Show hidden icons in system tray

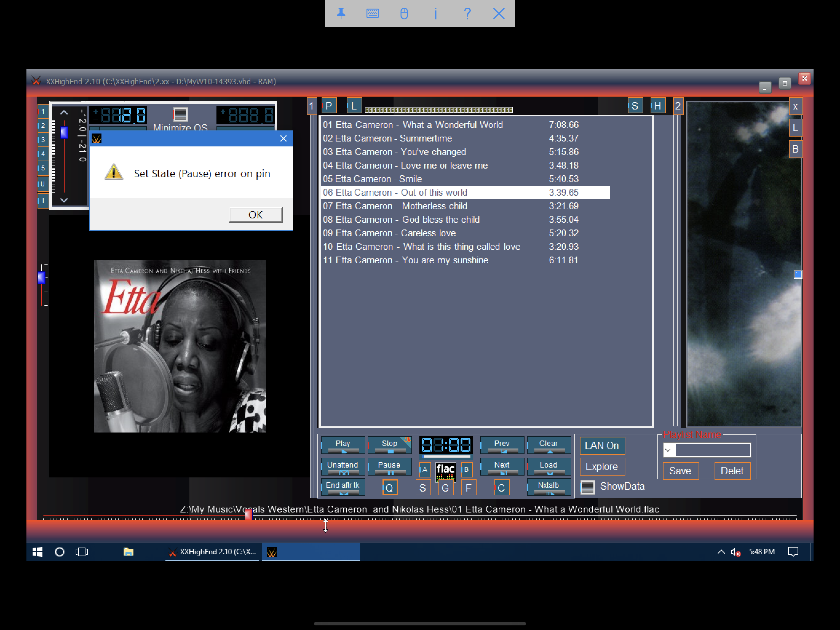click(721, 552)
